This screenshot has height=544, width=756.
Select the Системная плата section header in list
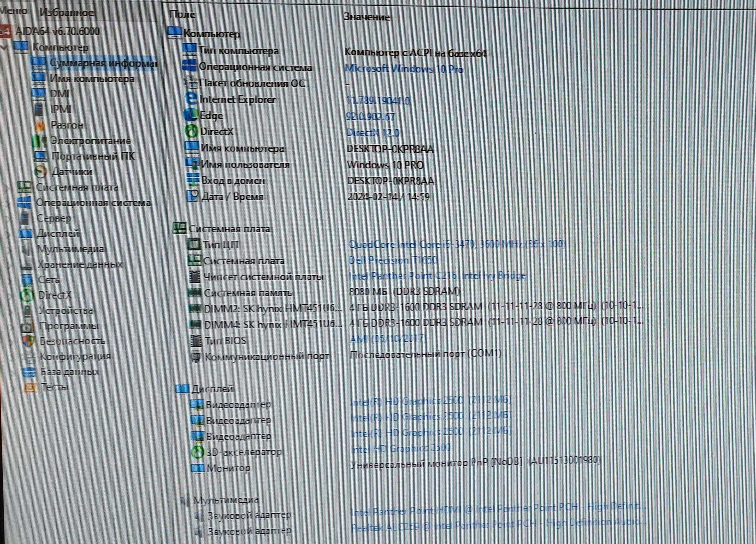tap(222, 229)
